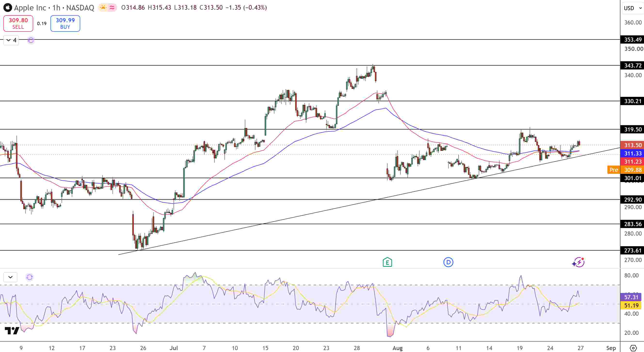This screenshot has width=644, height=352.
Task: Click the −1.35 (−0.43%) change value
Action: tap(246, 8)
